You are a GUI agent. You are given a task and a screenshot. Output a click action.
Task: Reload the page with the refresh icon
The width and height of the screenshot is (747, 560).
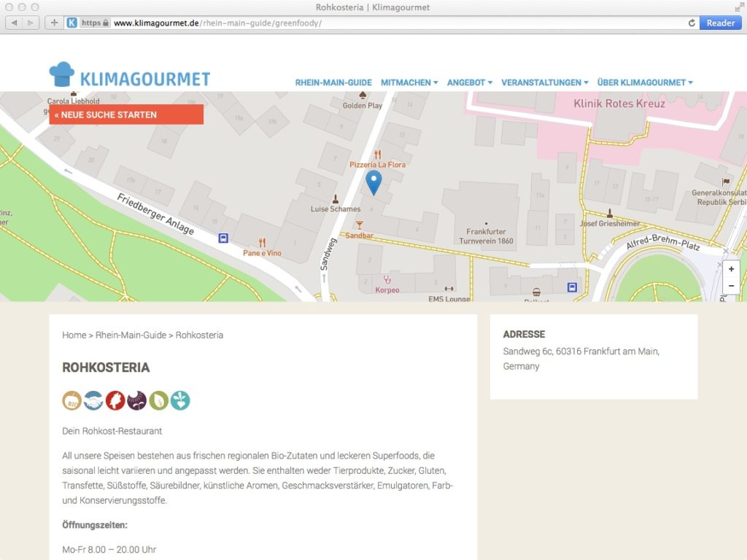pyautogui.click(x=692, y=23)
